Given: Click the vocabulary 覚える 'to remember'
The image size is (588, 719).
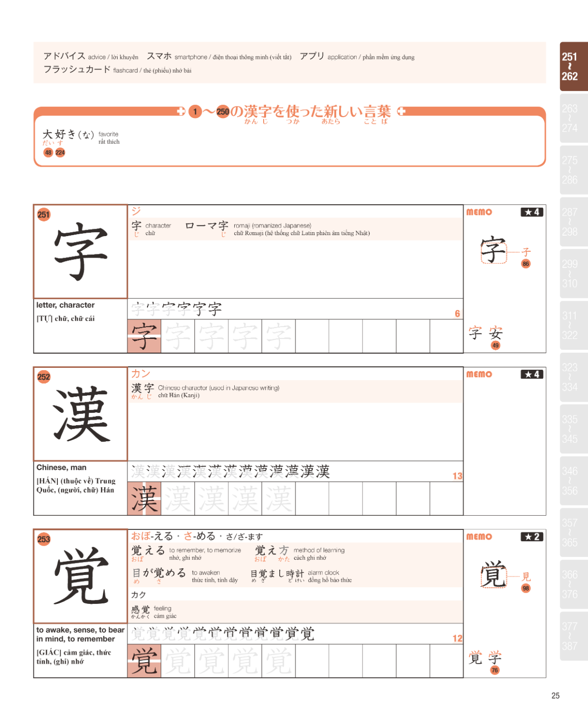Looking at the screenshot, I should pyautogui.click(x=148, y=551).
